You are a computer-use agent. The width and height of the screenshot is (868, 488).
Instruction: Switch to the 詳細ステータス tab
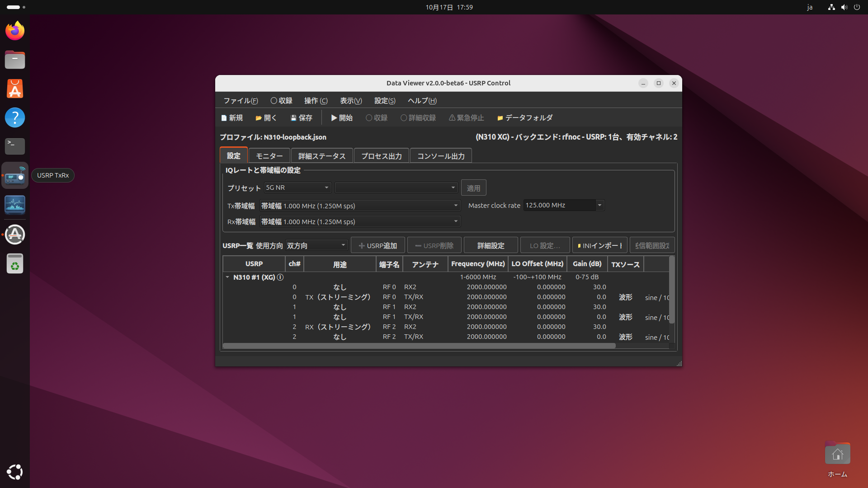coord(322,156)
